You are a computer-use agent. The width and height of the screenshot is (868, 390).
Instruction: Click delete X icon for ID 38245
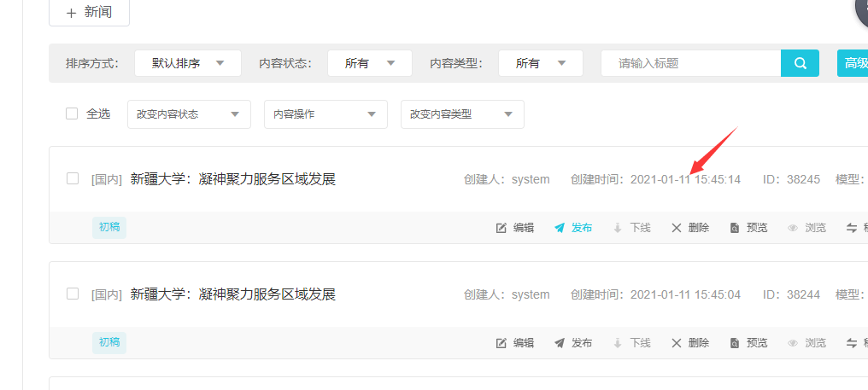pos(677,228)
